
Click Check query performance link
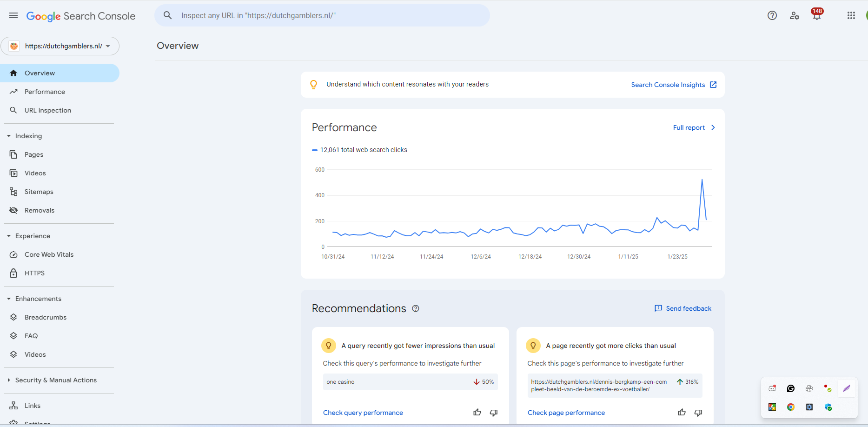[363, 413]
